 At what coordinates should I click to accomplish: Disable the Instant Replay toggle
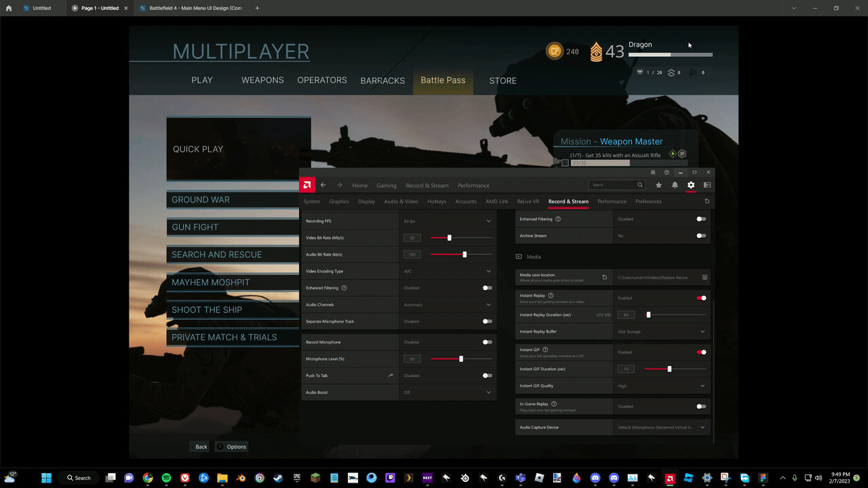(702, 298)
